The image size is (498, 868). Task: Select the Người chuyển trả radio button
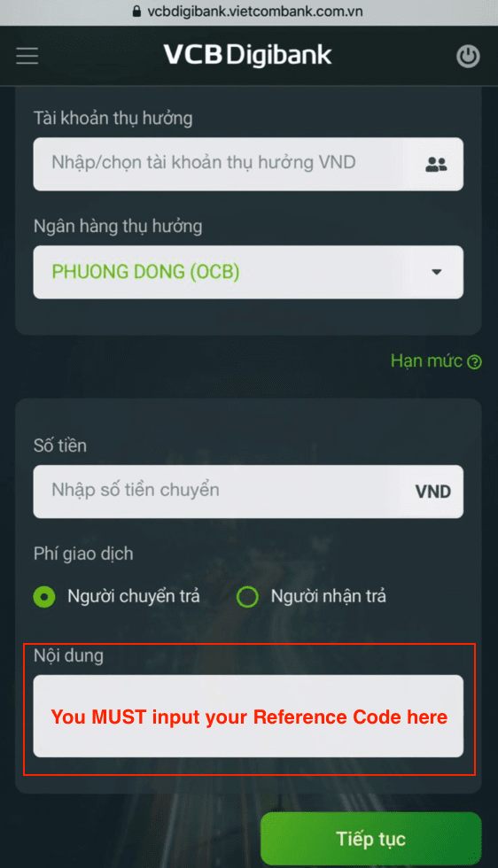coord(44,597)
